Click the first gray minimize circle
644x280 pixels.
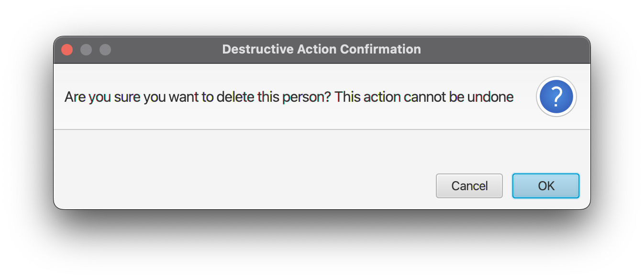[x=86, y=49]
